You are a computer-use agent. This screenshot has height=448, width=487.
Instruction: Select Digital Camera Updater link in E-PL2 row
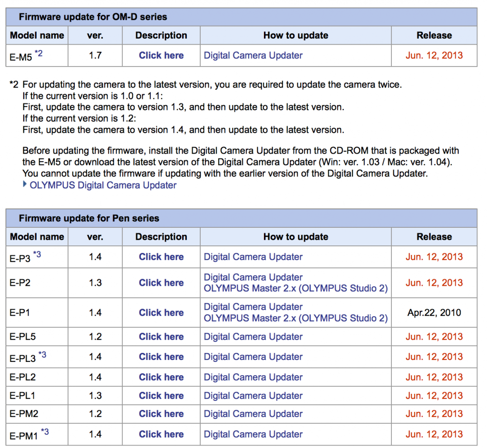[253, 377]
